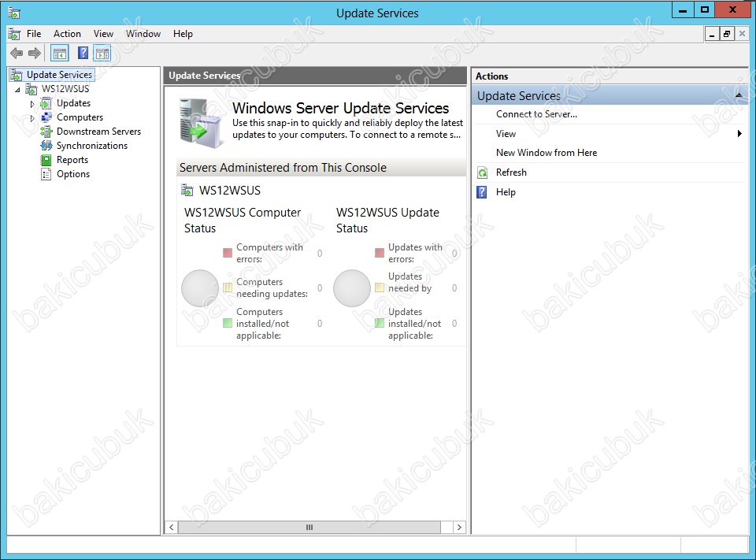The image size is (756, 560).
Task: Toggle the Show/Hide Action Pane toolbar icon
Action: pos(102,53)
